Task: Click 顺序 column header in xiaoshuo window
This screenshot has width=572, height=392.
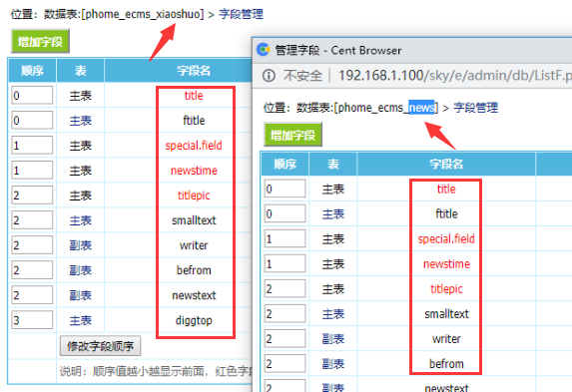Action: tap(32, 70)
